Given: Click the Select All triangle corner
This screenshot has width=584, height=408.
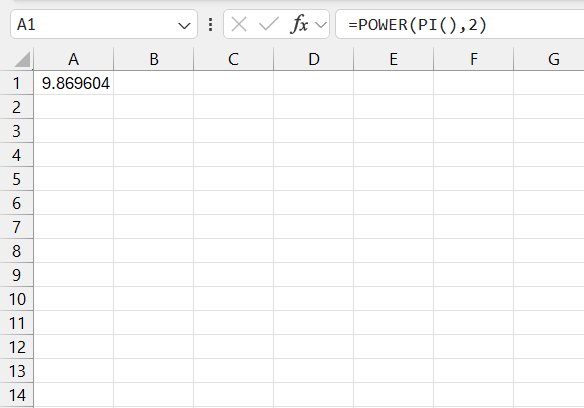Looking at the screenshot, I should click(x=22, y=60).
